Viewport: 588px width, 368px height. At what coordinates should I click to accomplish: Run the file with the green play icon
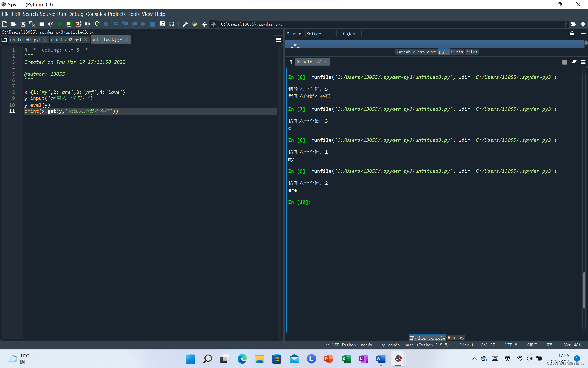point(60,24)
